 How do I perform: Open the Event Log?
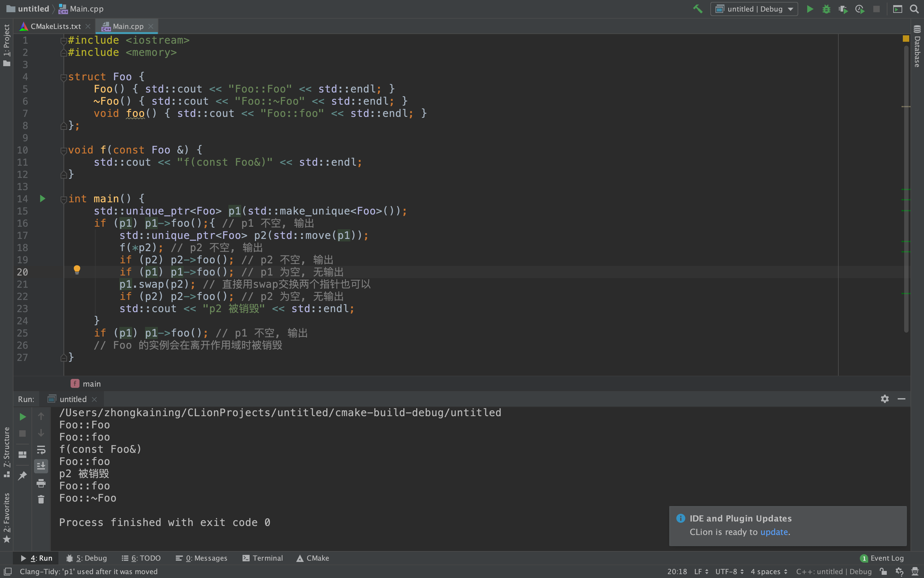(882, 558)
